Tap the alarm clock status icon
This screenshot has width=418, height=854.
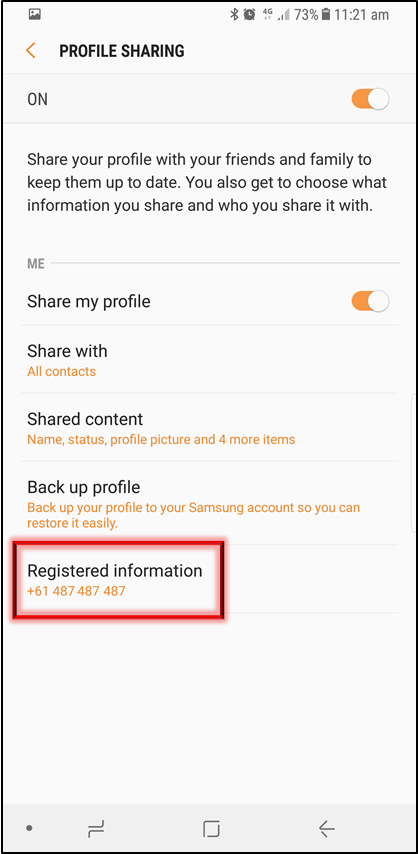(x=250, y=15)
